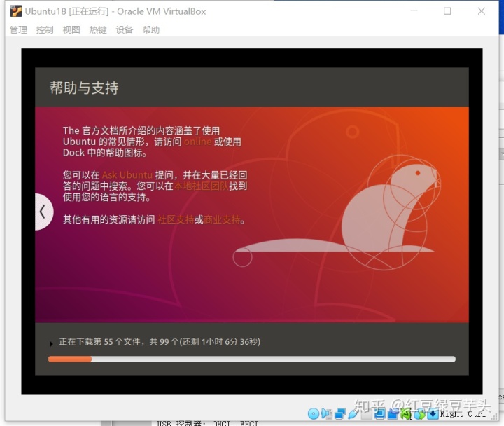
Task: Go to the previous installer slide arrow
Action: click(43, 212)
